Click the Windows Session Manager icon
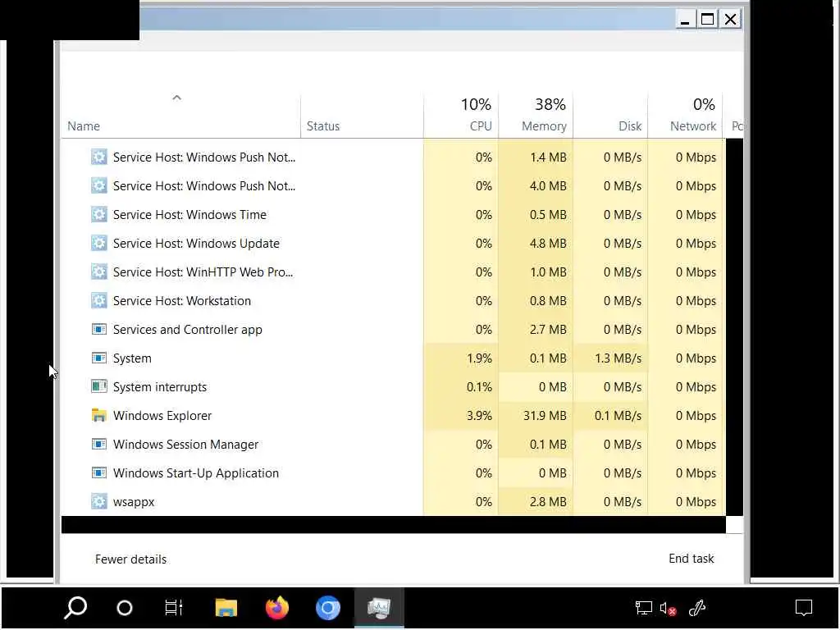Screen dimensions: 840x630 pyautogui.click(x=98, y=444)
